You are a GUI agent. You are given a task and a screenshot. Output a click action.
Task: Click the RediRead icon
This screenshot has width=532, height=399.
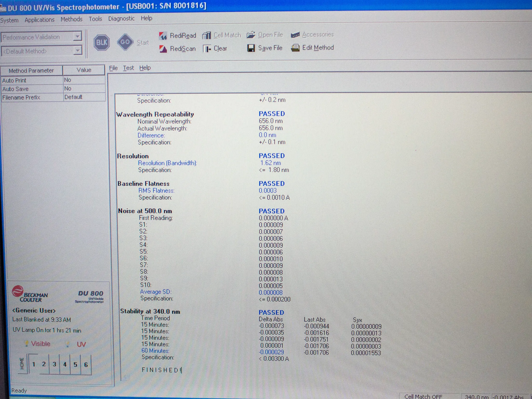[163, 36]
